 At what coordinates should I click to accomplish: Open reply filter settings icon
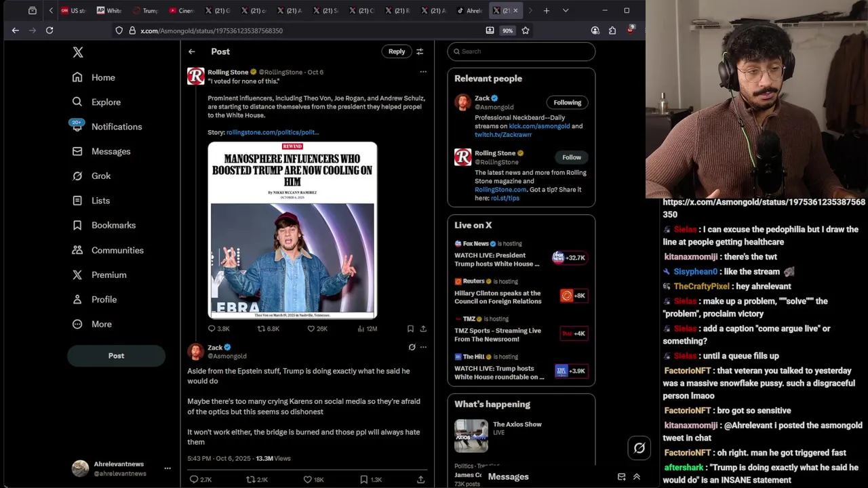tap(420, 52)
